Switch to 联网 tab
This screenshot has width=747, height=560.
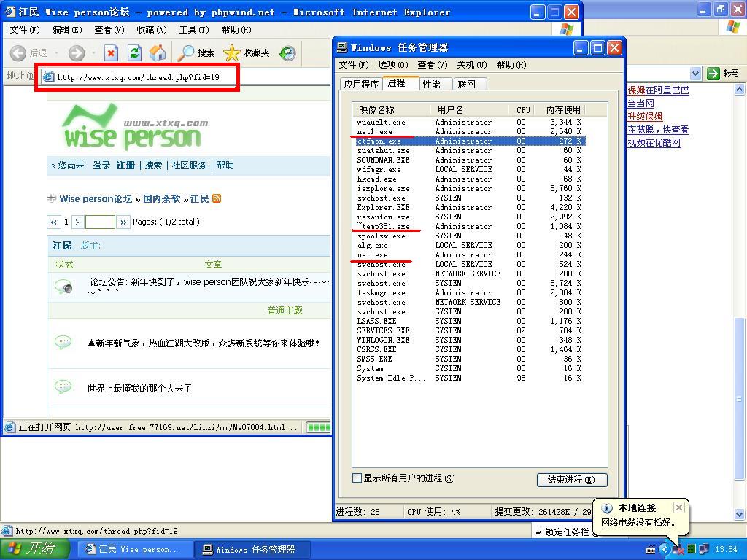click(467, 85)
